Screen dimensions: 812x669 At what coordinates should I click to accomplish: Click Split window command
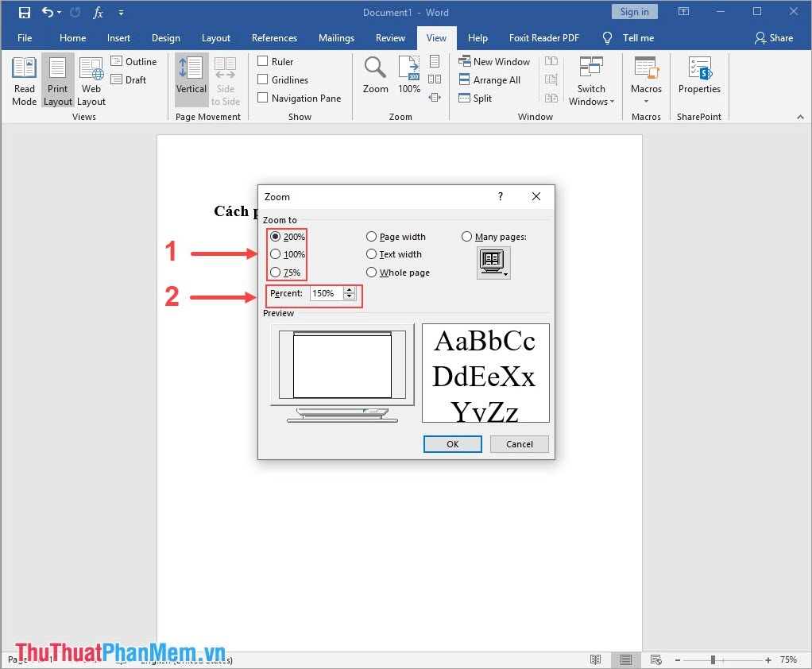475,98
